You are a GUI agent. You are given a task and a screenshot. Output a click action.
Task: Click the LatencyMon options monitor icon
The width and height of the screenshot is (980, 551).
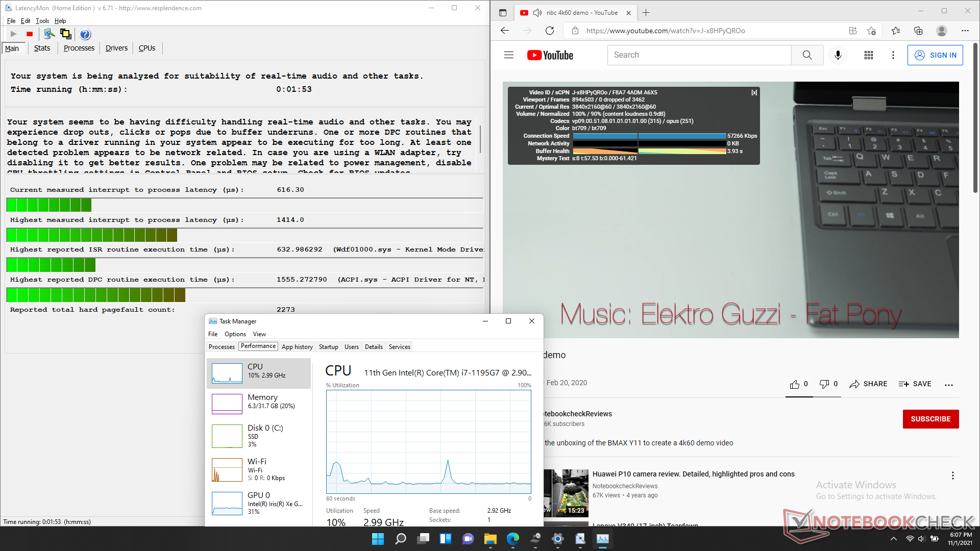coord(49,34)
